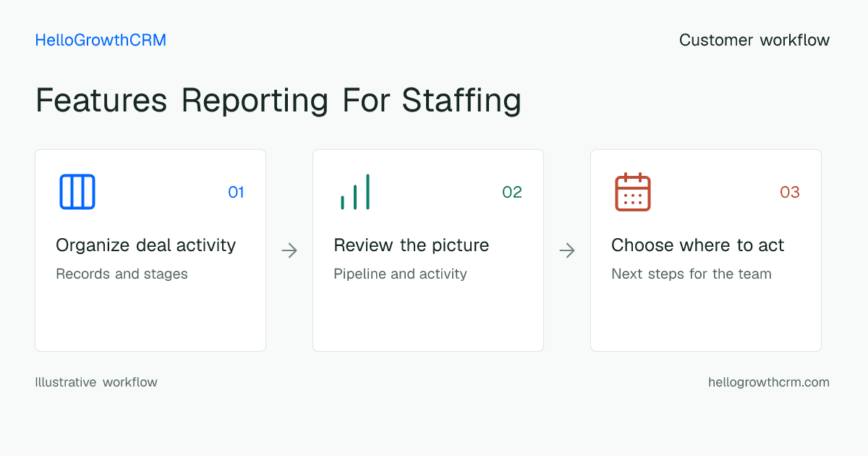Click the calendar icon in card 03
Image resolution: width=868 pixels, height=456 pixels.
point(633,192)
